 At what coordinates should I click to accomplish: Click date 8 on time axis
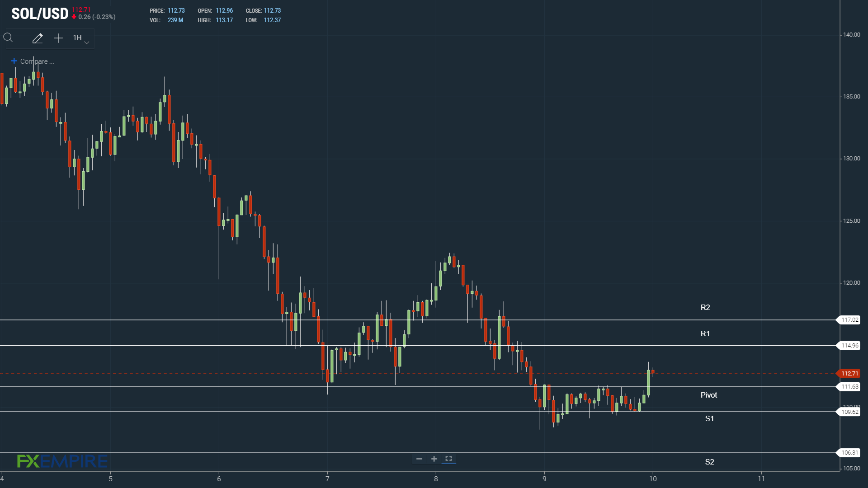(x=436, y=479)
